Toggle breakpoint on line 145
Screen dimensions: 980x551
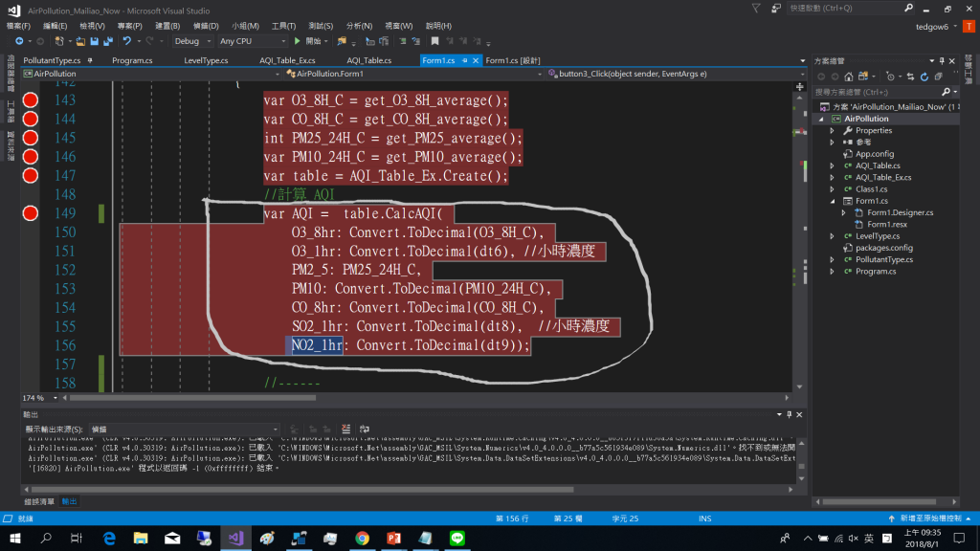(x=30, y=138)
